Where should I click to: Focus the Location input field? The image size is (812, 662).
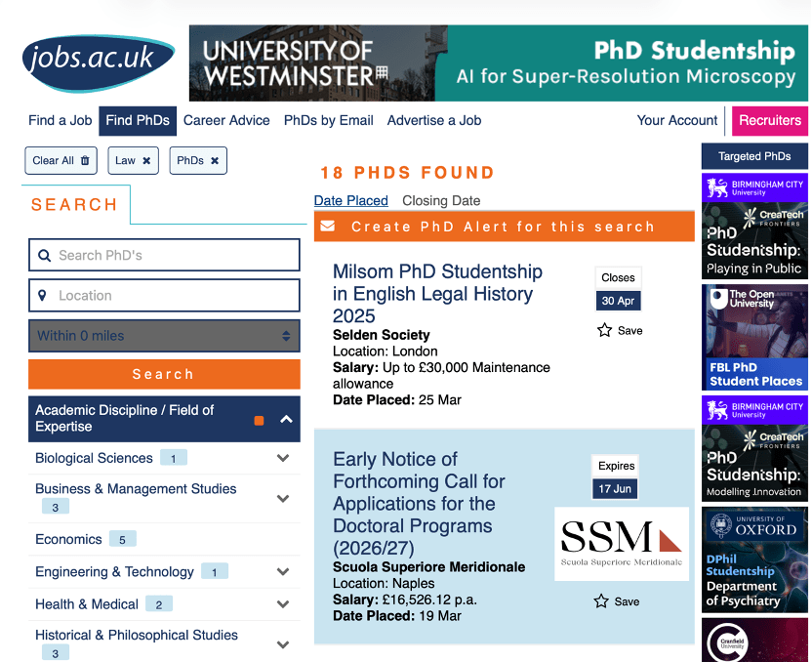coord(164,295)
